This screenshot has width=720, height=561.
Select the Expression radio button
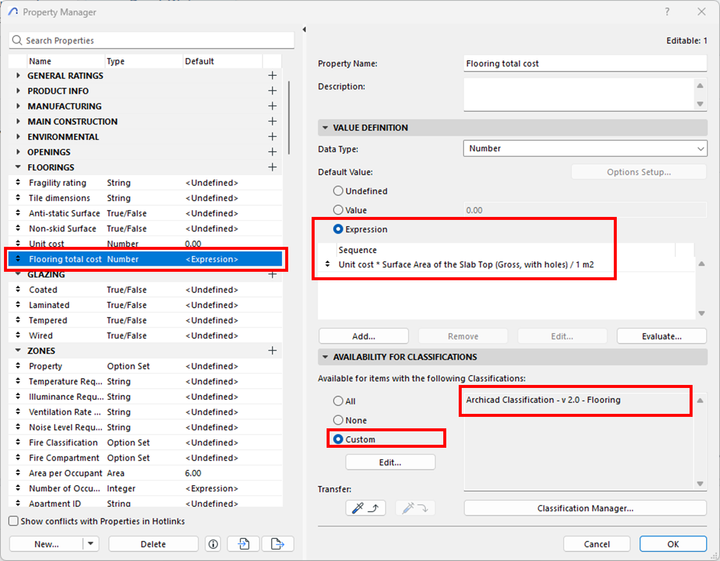click(338, 229)
